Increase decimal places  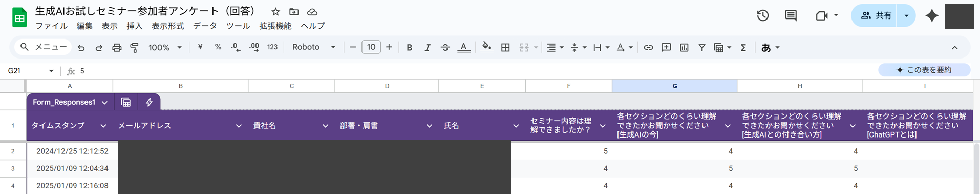[x=254, y=47]
